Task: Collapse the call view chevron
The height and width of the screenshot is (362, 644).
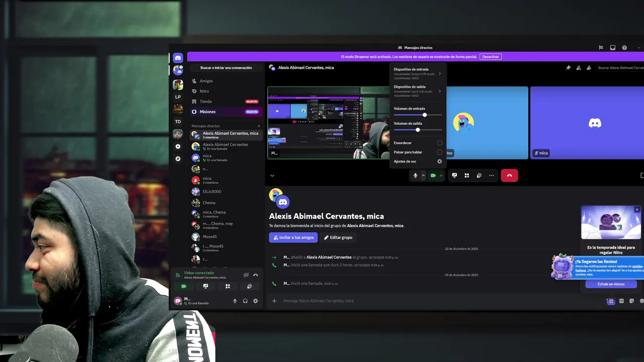Action: point(272,175)
